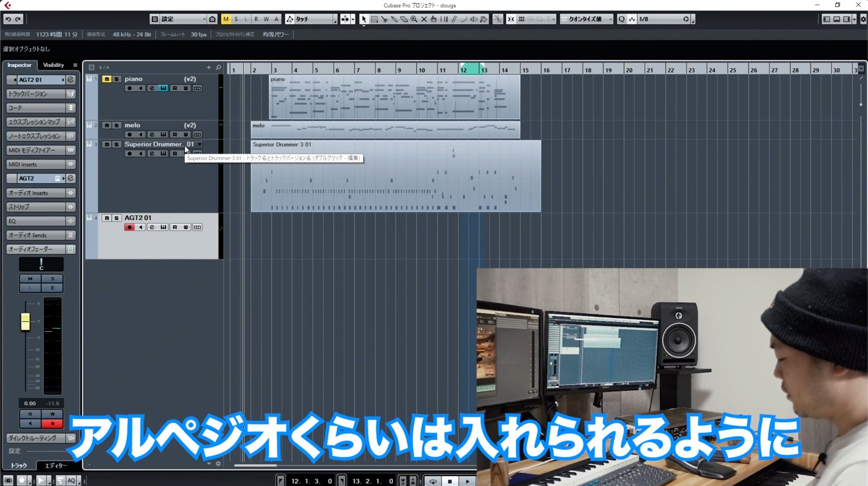Disable record enable on AGT2 01 track
The height and width of the screenshot is (486, 868).
pyautogui.click(x=130, y=227)
